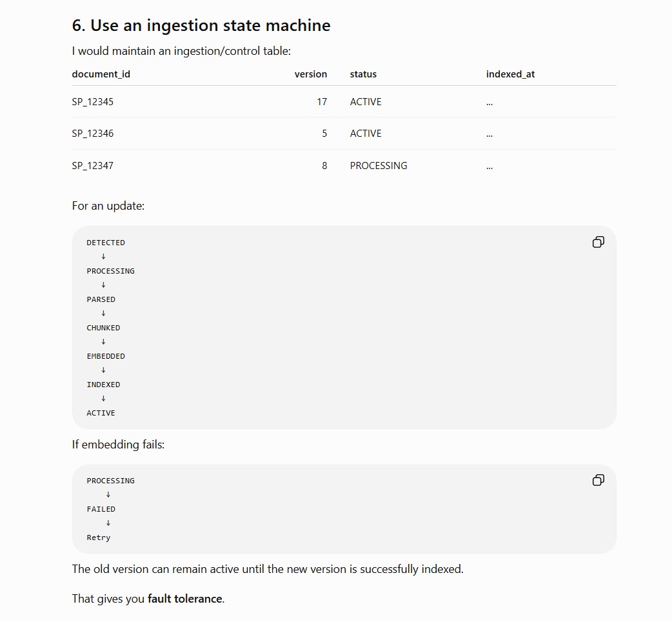The height and width of the screenshot is (622, 672).
Task: Click the INDEXED state in code block
Action: point(103,385)
